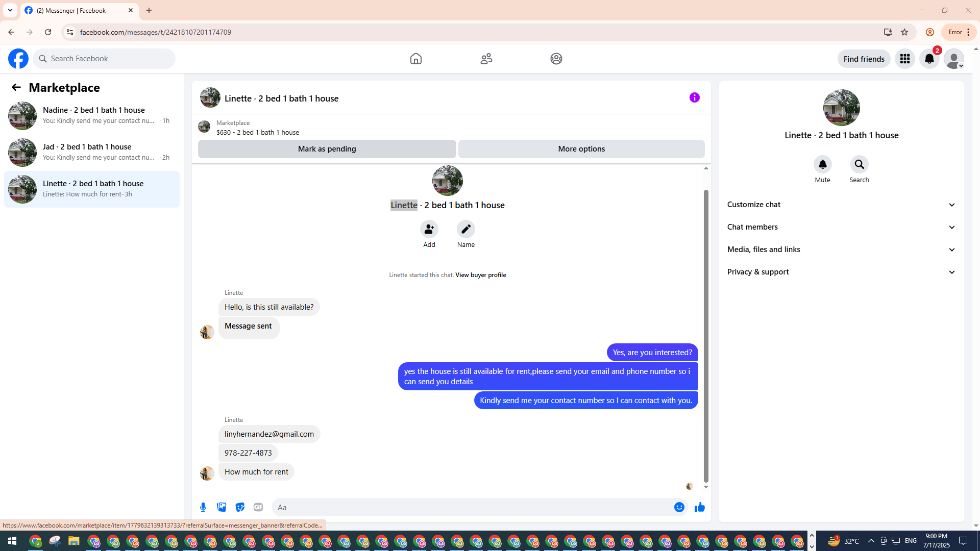Open conversation information purple icon
980x551 pixels.
point(695,97)
